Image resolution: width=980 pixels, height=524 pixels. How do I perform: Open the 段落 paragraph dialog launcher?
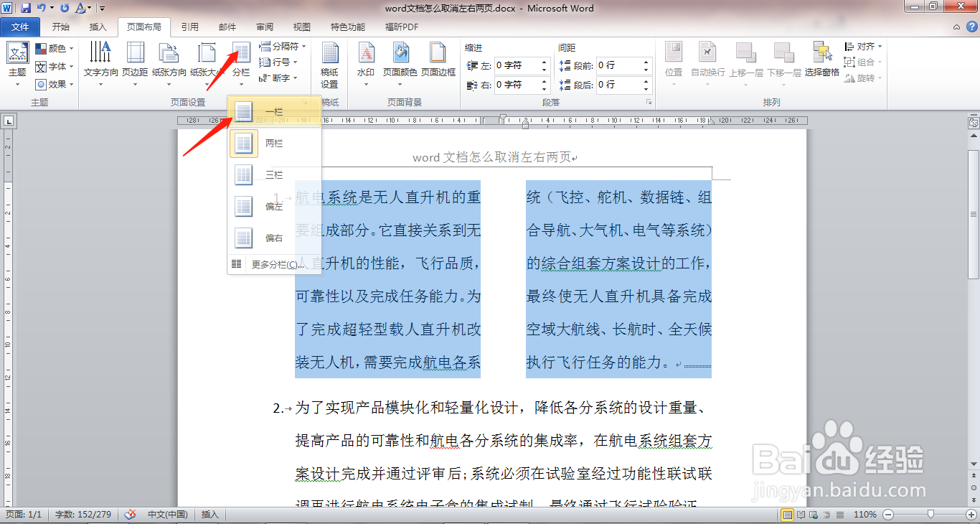point(649,103)
